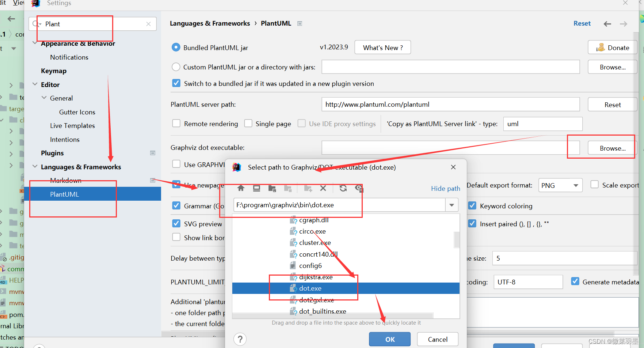Screen dimensions: 644x348
Task: Navigate forward in settings history
Action: pyautogui.click(x=624, y=24)
